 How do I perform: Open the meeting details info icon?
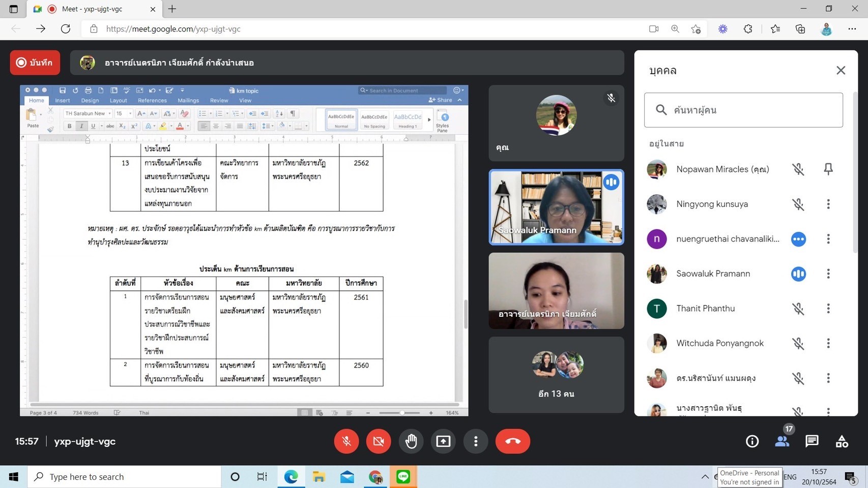[x=752, y=441]
